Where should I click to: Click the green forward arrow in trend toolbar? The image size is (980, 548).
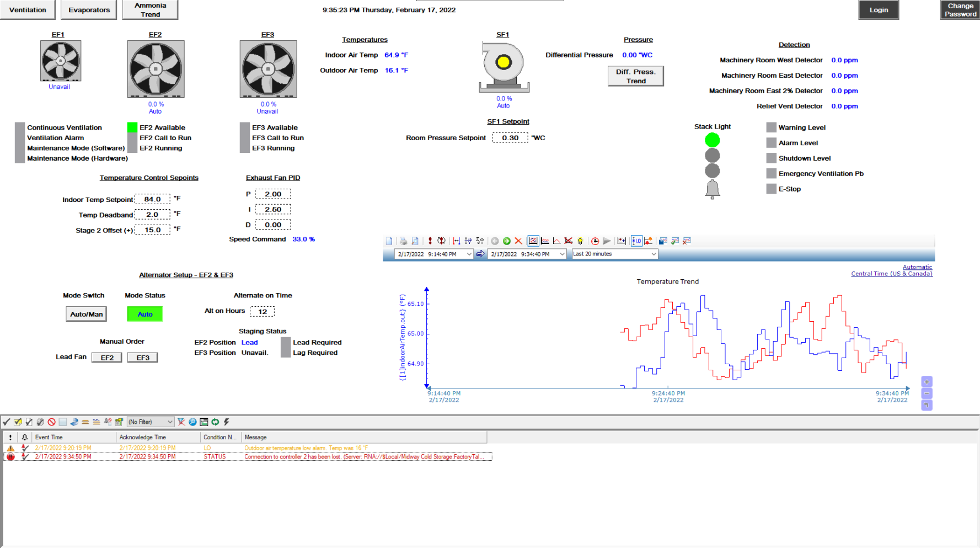(x=506, y=241)
